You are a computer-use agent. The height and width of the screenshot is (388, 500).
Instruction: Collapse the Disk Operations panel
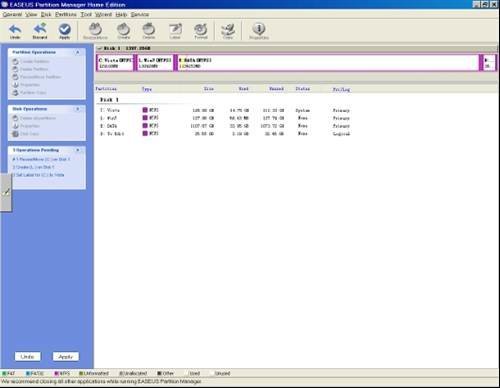78,109
